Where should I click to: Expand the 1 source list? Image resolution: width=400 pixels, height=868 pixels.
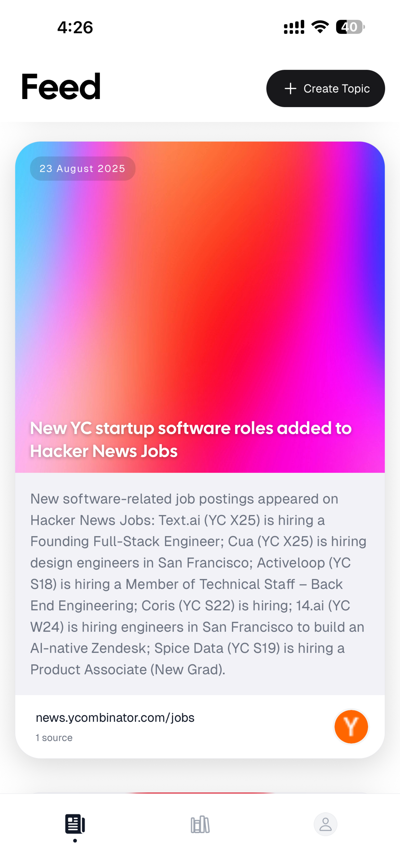(x=54, y=738)
